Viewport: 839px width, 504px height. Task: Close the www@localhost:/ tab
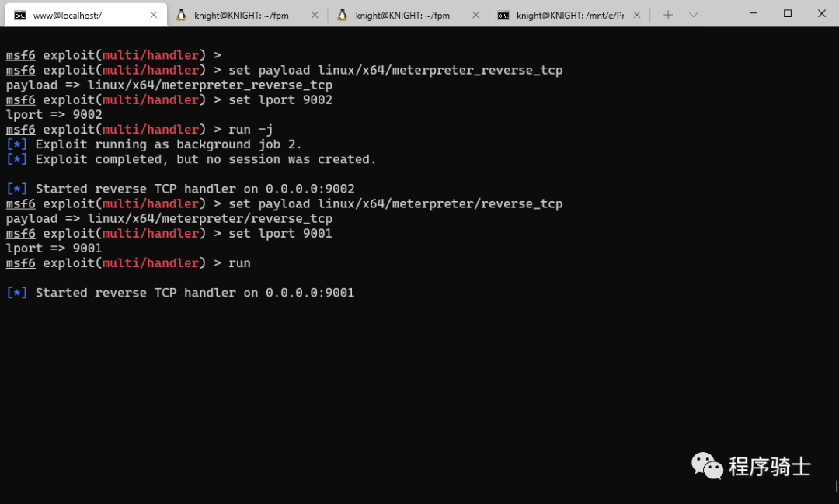154,15
